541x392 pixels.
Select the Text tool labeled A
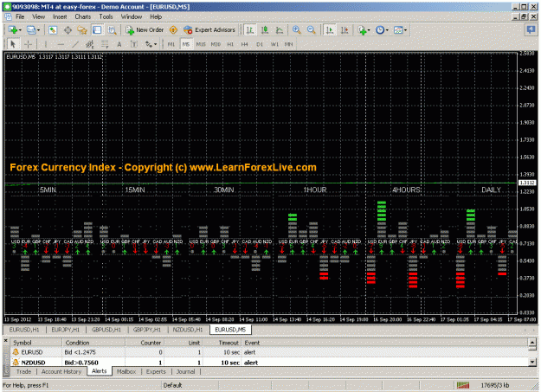tap(119, 44)
